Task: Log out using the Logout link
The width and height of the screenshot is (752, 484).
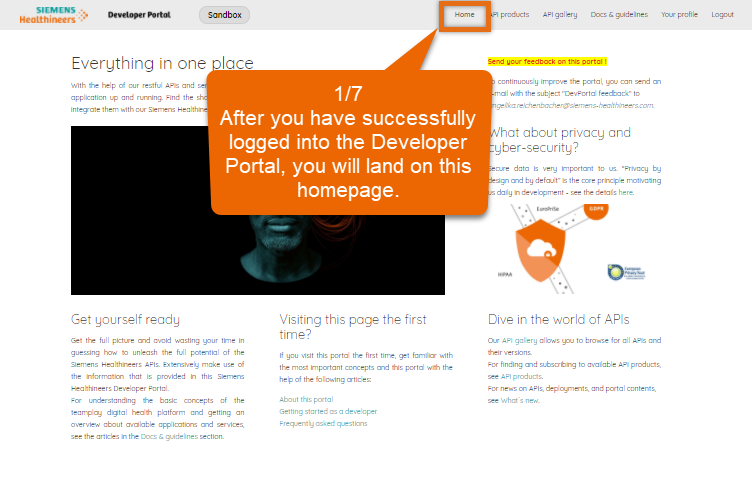Action: click(x=722, y=15)
